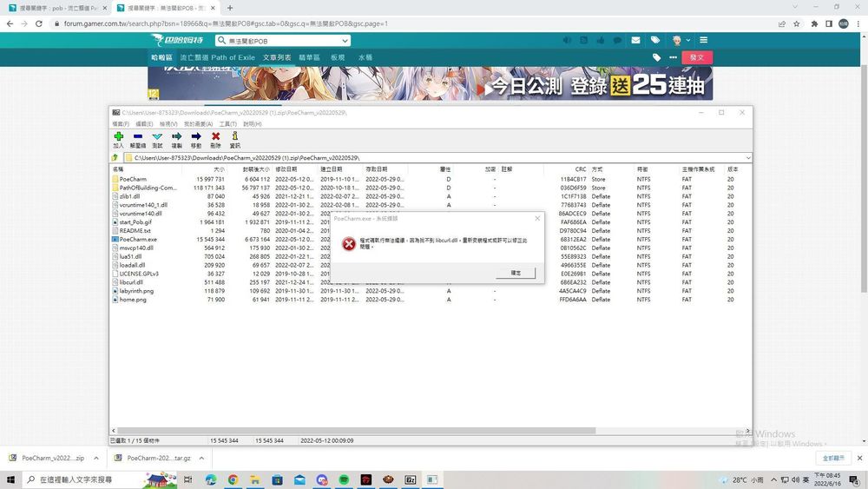Click the up-folder arrow beside address bar

115,158
